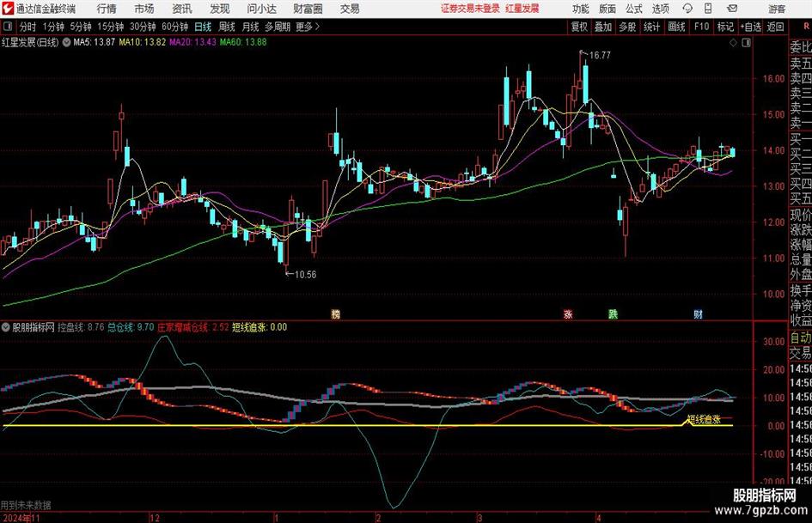
Task: Open the 多周期 multi-period view
Action: pos(278,27)
